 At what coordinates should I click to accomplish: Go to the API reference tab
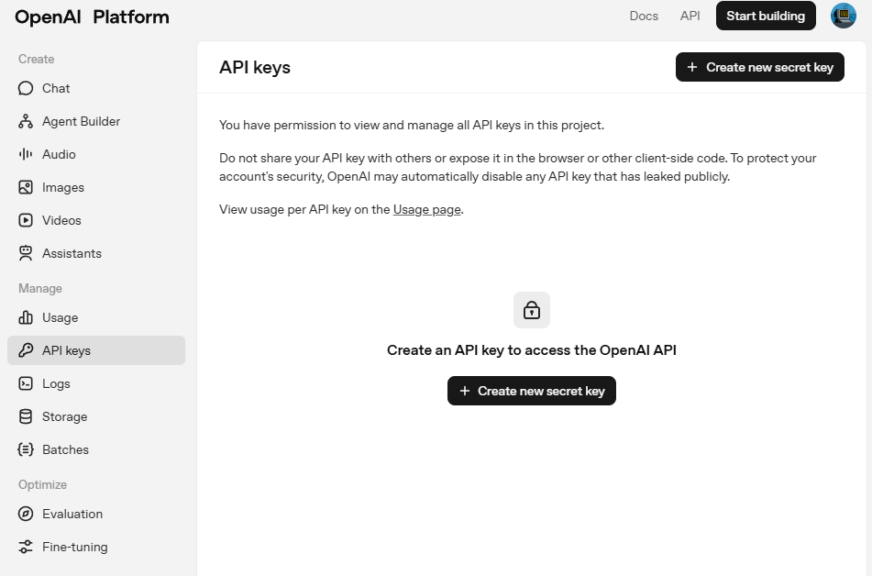[690, 16]
